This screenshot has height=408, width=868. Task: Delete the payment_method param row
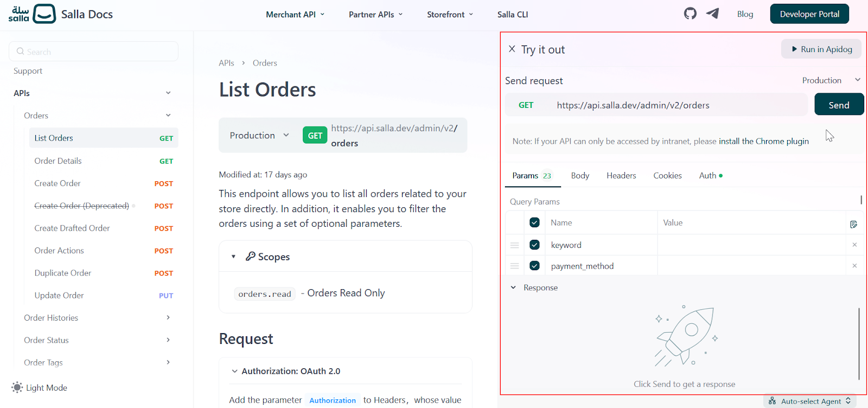click(x=854, y=266)
